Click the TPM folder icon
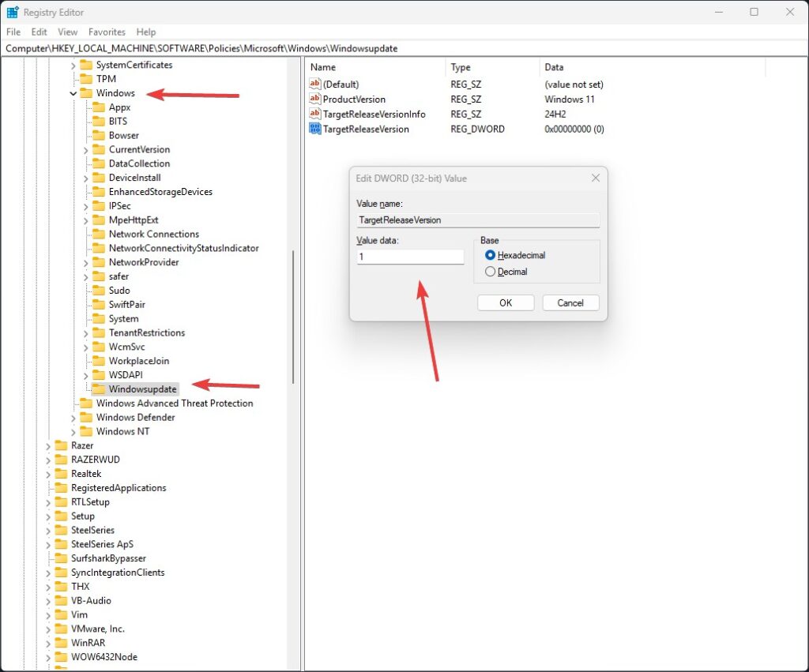This screenshot has width=809, height=672. (86, 78)
